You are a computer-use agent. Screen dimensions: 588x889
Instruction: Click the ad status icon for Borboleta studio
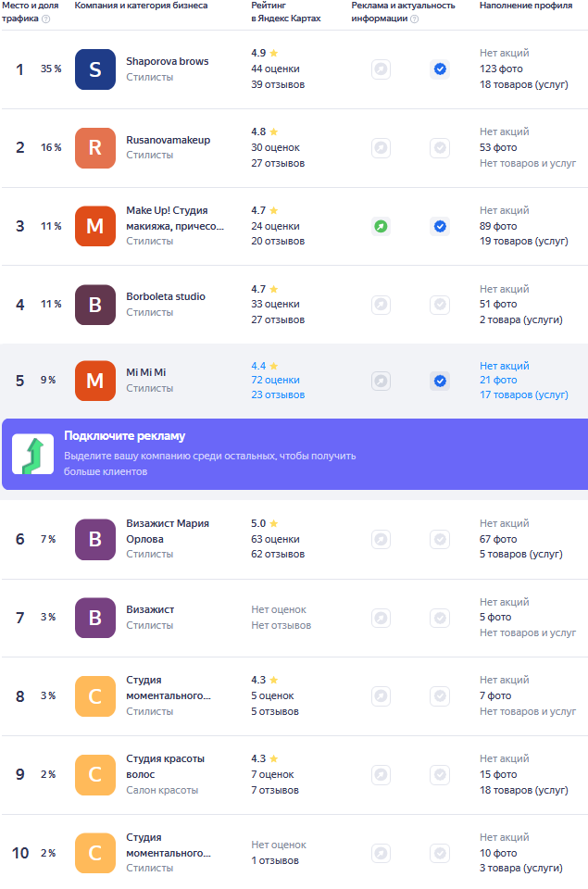(381, 305)
